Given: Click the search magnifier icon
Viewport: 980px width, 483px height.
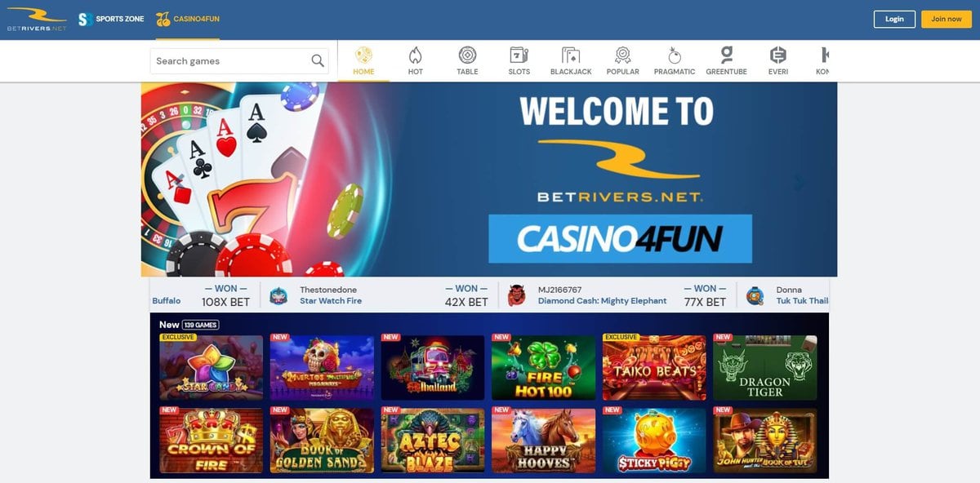Looking at the screenshot, I should click(318, 61).
